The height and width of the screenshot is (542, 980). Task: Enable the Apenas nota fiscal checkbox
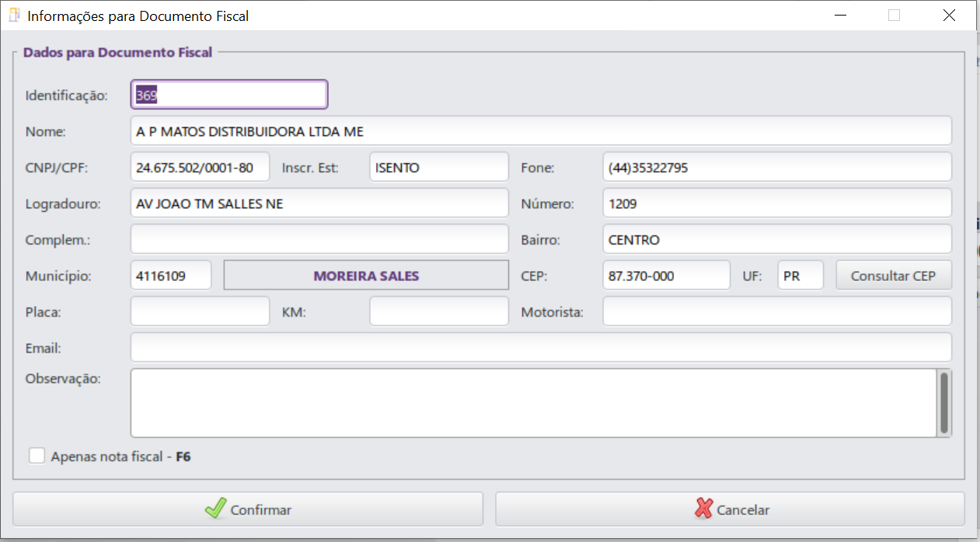37,456
